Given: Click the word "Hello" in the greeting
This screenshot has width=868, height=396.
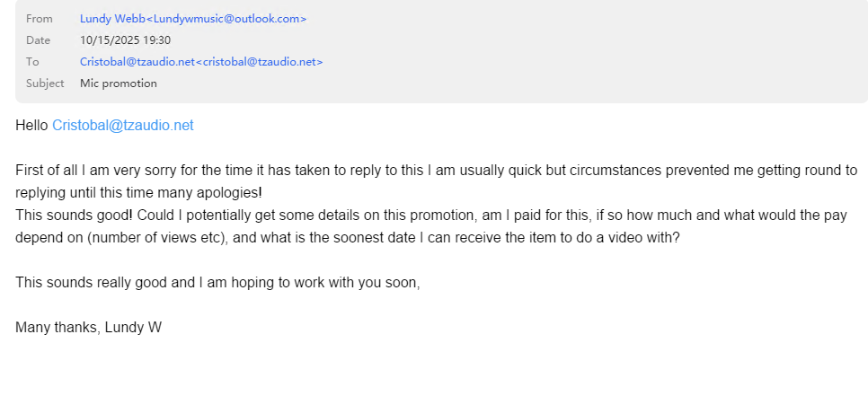Looking at the screenshot, I should click(x=32, y=126).
